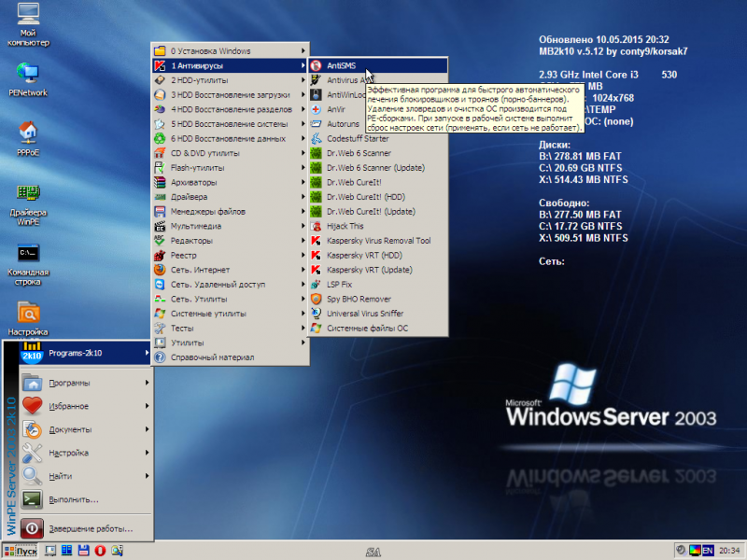Open blue two-pane file manager quick-launch icon
Viewport: 747px width, 560px height.
click(66, 551)
